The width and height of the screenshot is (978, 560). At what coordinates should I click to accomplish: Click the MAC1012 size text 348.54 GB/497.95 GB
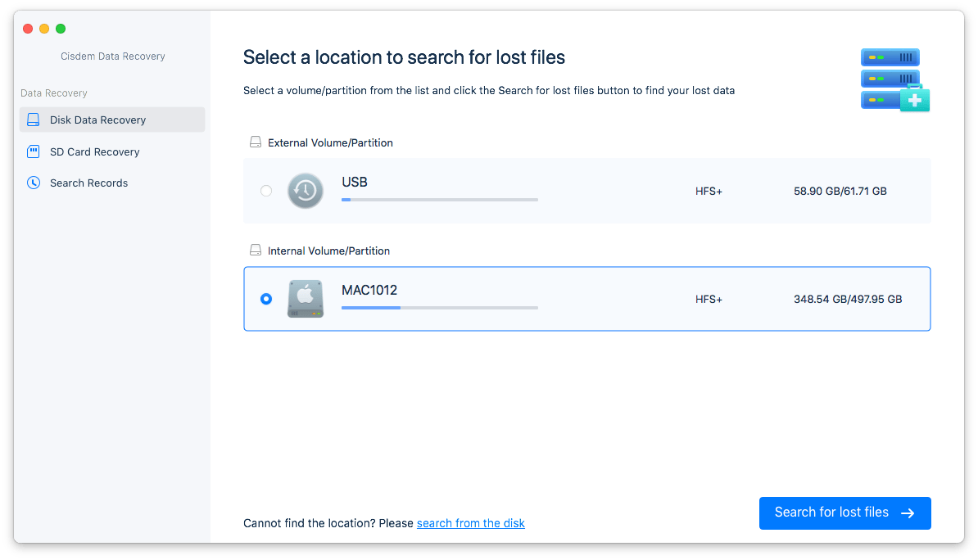point(848,299)
